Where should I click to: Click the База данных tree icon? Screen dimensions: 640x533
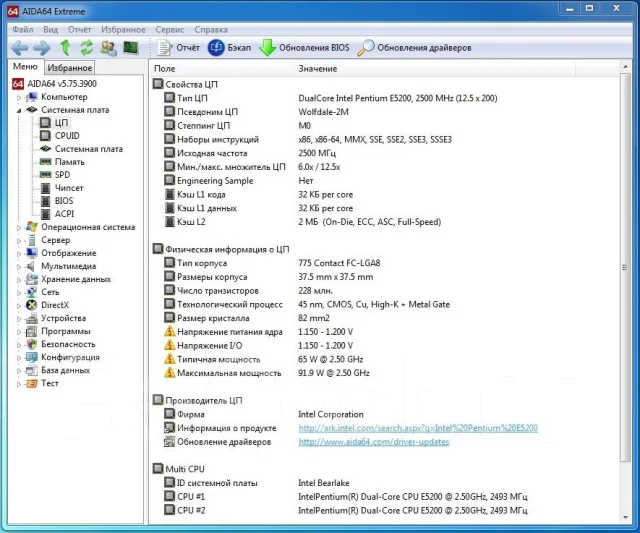pos(31,371)
